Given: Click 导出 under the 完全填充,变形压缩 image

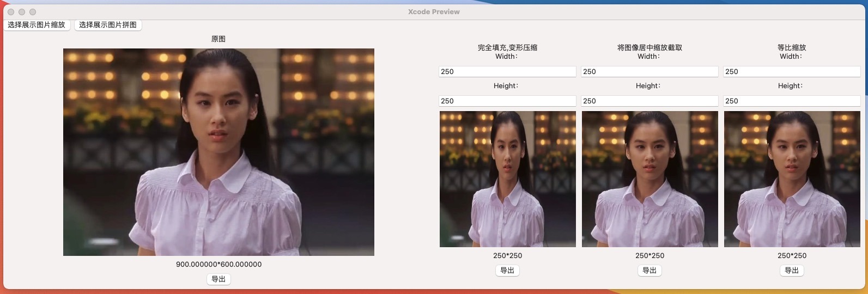Looking at the screenshot, I should [507, 271].
